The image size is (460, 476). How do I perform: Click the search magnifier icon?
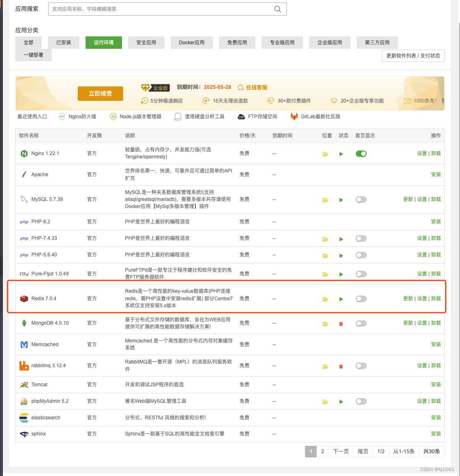[x=277, y=9]
